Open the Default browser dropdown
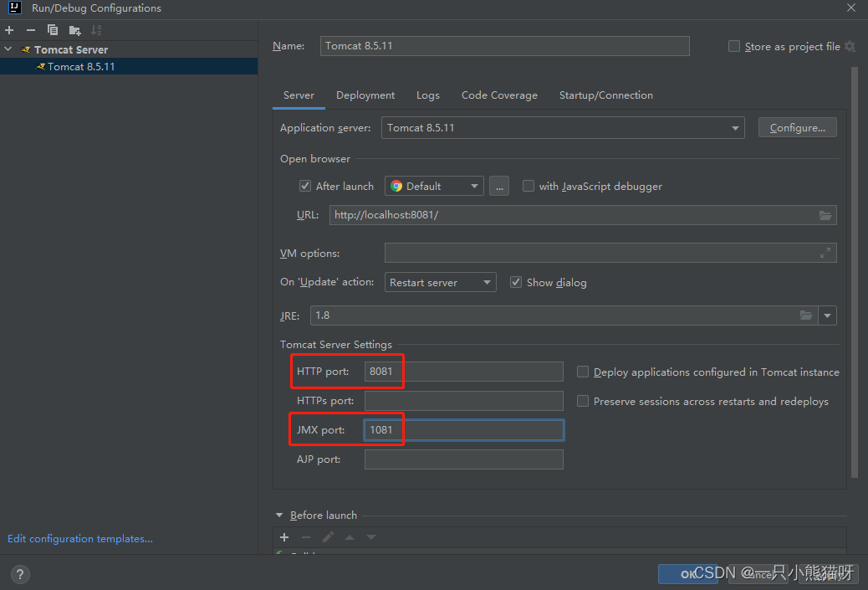This screenshot has width=868, height=590. (x=434, y=186)
